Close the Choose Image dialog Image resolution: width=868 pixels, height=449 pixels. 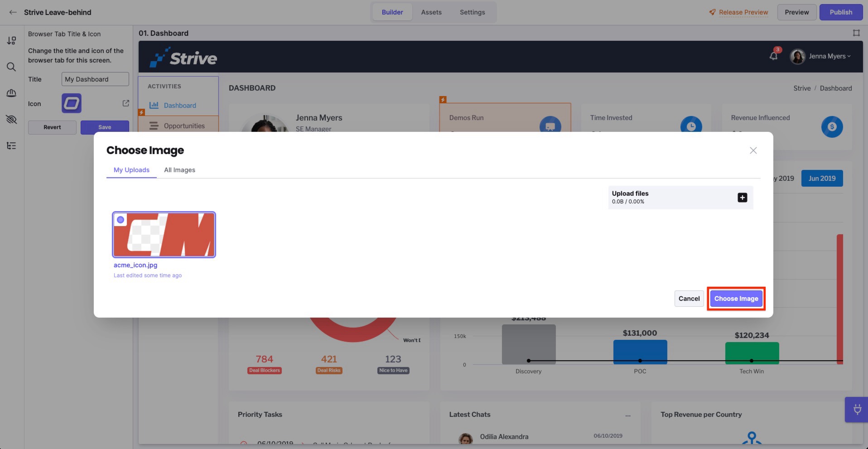point(753,150)
